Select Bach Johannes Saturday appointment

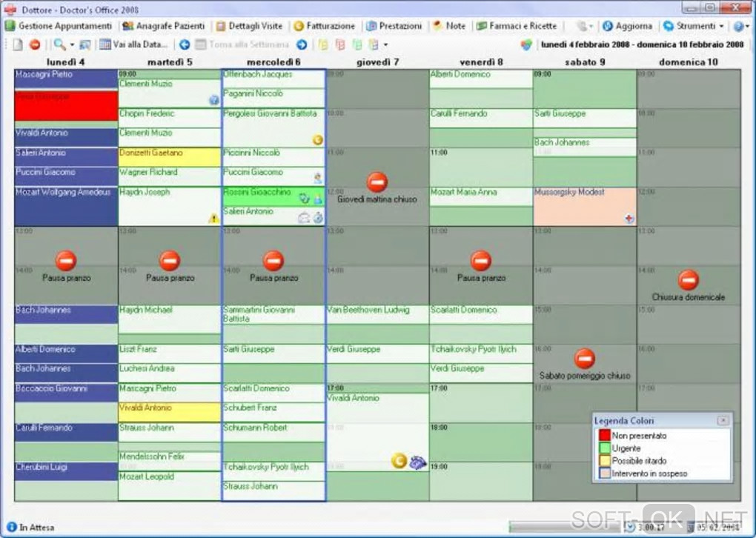point(584,147)
